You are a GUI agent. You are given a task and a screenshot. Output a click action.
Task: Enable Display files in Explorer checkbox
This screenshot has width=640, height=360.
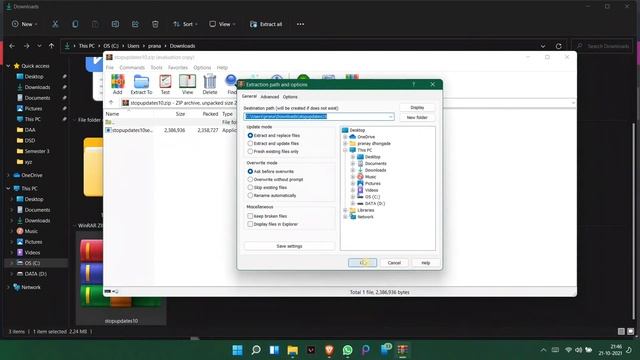tap(250, 224)
